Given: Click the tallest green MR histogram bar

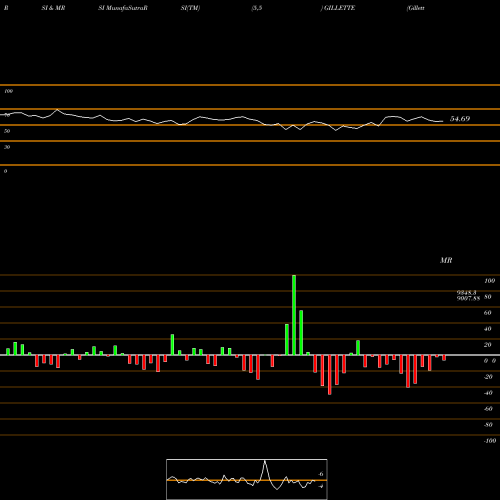Looking at the screenshot, I should click(294, 315).
